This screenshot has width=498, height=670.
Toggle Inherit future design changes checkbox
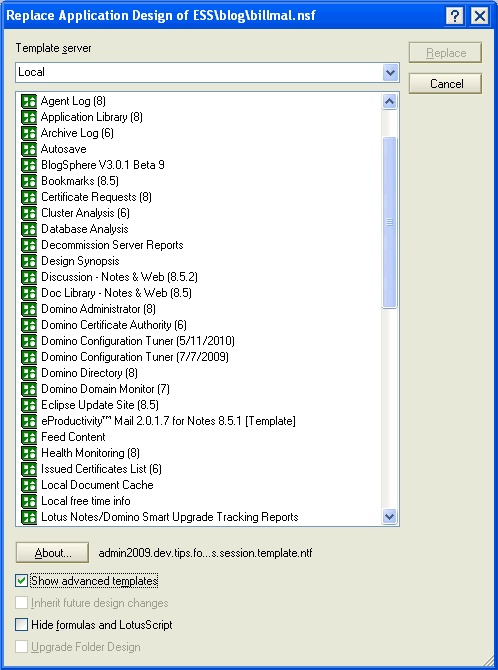coord(21,603)
